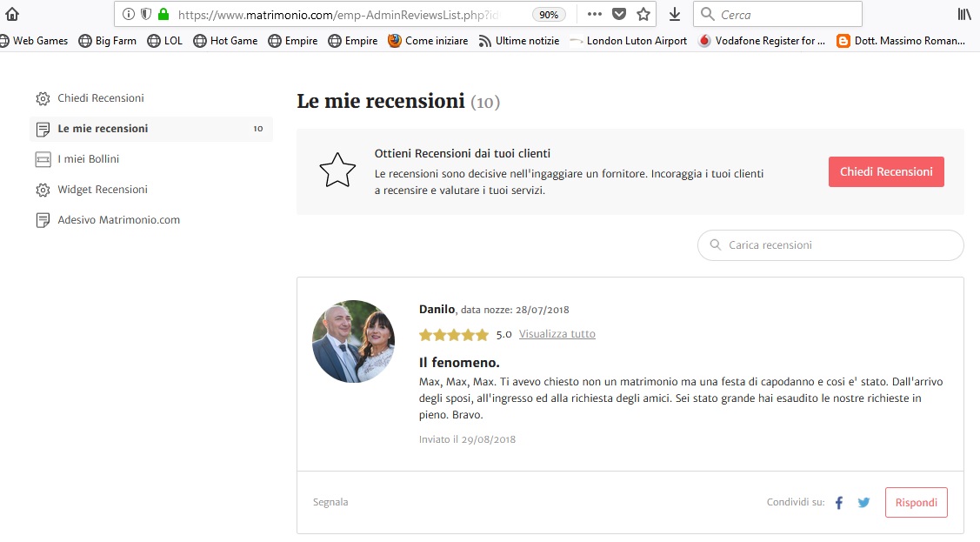Click the Rispondi button

coord(917,503)
